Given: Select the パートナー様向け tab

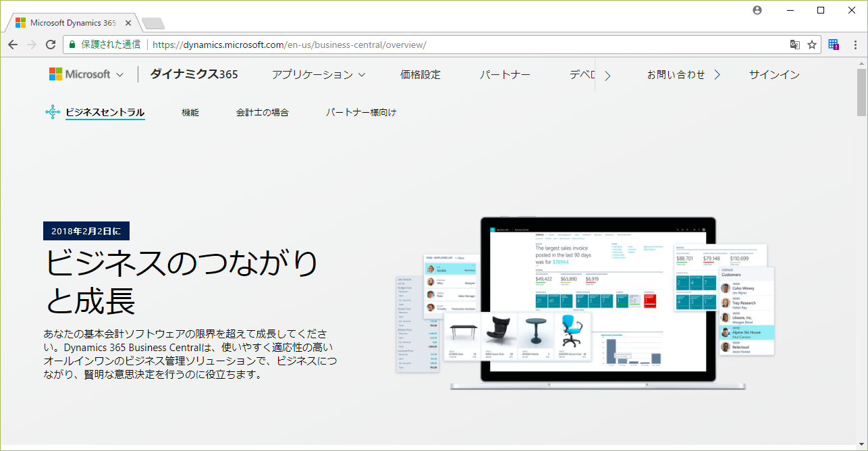Looking at the screenshot, I should (x=361, y=113).
